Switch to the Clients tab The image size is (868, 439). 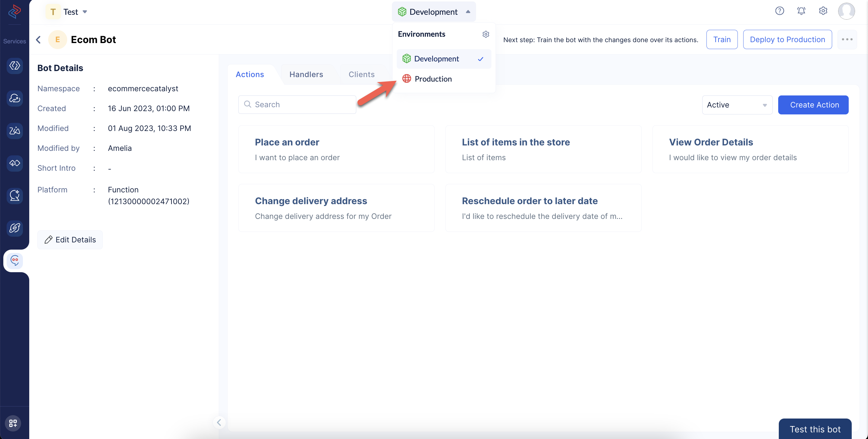(x=361, y=73)
